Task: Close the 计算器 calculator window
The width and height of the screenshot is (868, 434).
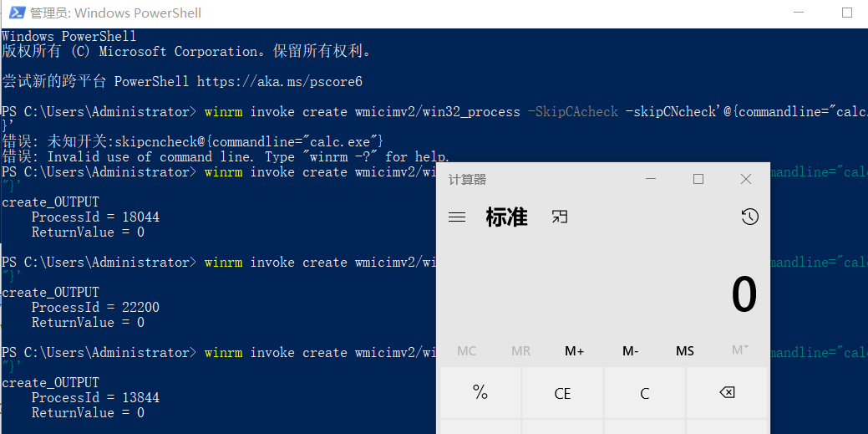Action: point(746,179)
